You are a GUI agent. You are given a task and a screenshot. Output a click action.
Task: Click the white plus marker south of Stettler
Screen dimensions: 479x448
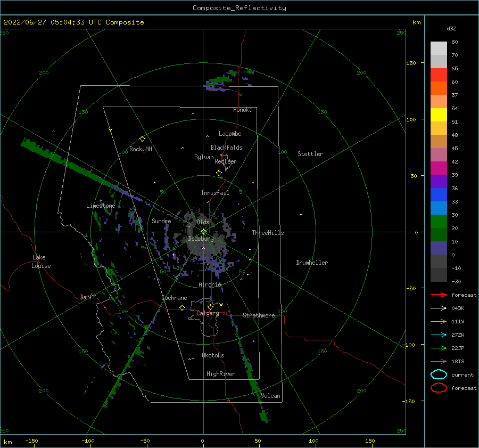pos(301,214)
